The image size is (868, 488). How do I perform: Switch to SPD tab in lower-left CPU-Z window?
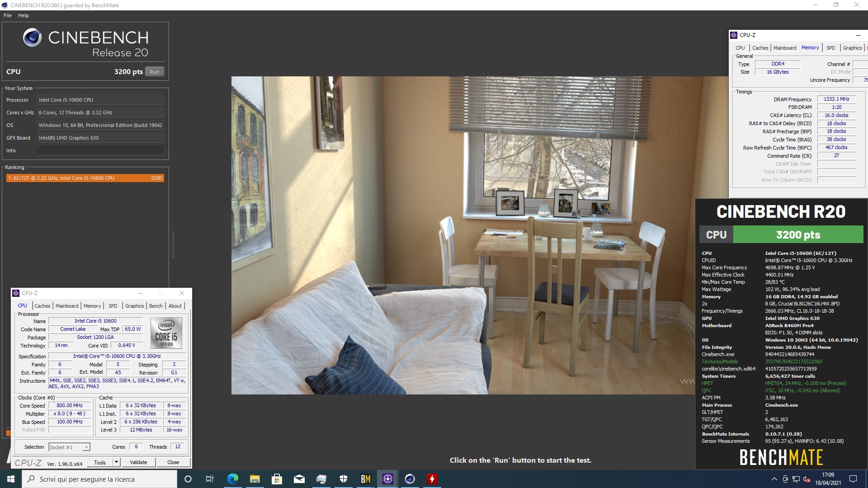[113, 306]
